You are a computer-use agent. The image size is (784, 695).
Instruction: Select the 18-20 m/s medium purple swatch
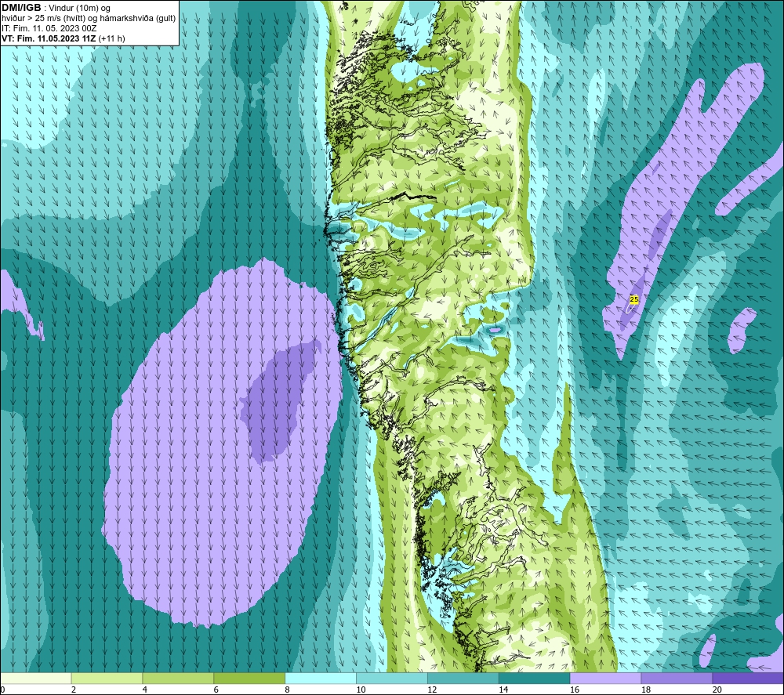tap(677, 678)
